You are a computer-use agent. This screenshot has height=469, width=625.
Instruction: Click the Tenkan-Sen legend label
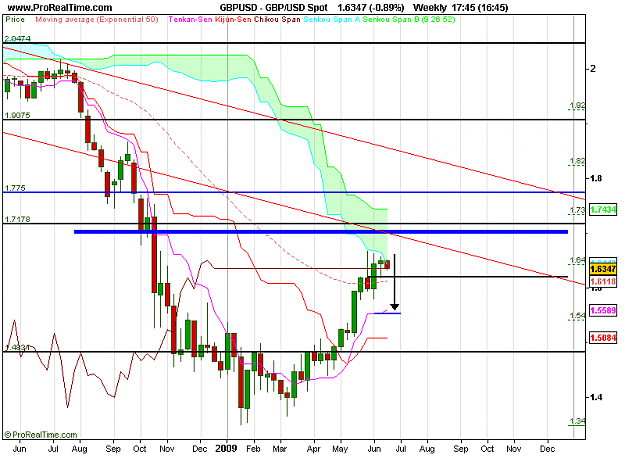click(x=191, y=19)
